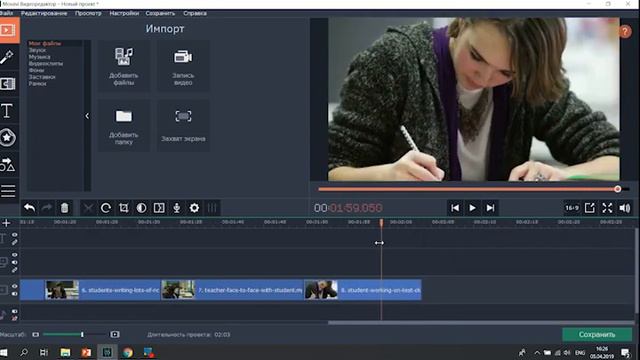Click the Redo arrow in toolbar
The height and width of the screenshot is (360, 640).
point(47,208)
